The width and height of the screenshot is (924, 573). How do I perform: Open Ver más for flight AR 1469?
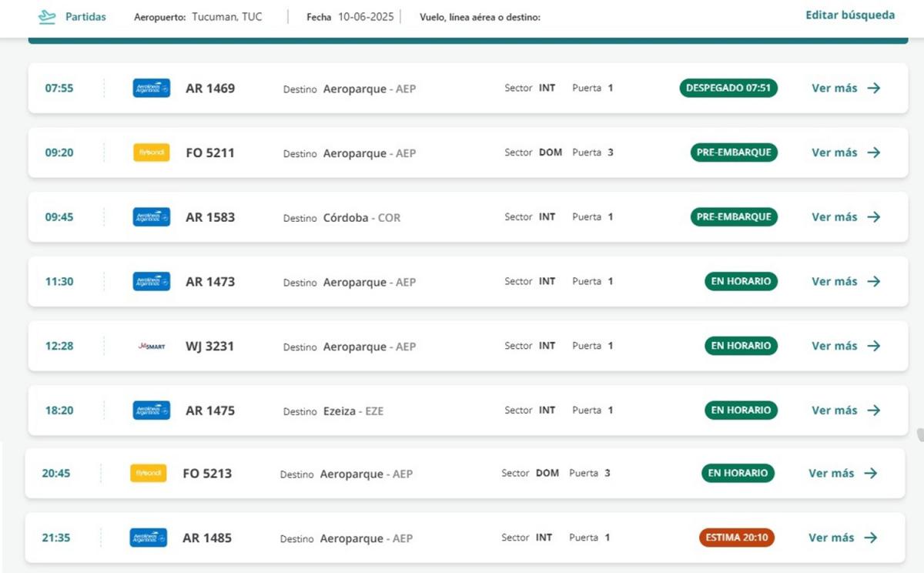835,88
